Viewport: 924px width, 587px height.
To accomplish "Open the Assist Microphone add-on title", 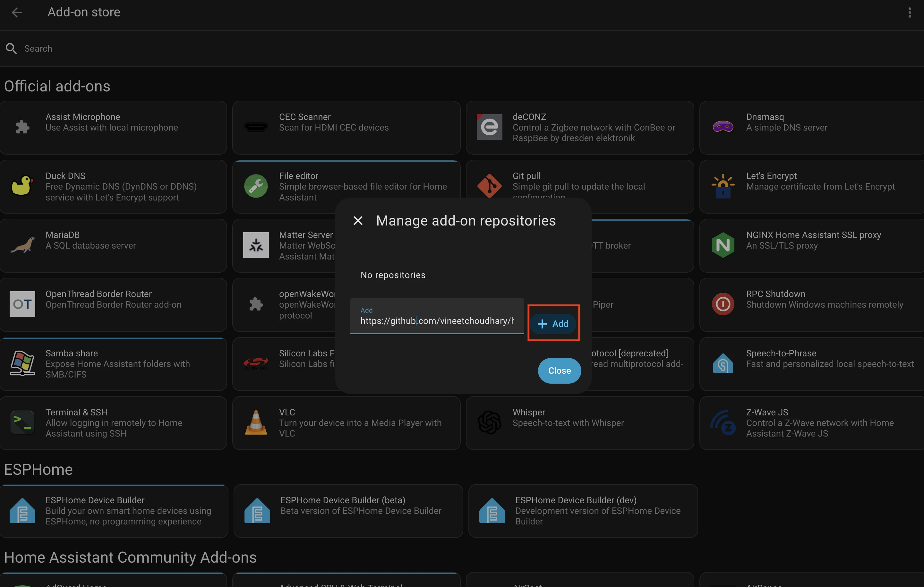I will tap(83, 117).
